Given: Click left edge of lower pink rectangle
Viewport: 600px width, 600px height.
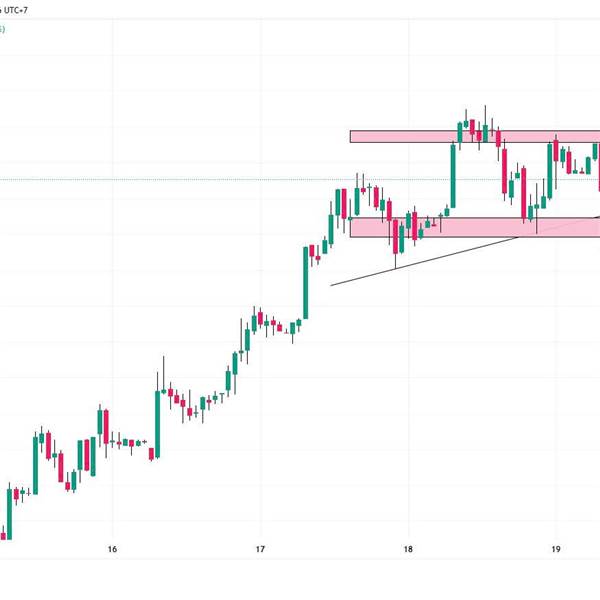Looking at the screenshot, I should (x=351, y=228).
